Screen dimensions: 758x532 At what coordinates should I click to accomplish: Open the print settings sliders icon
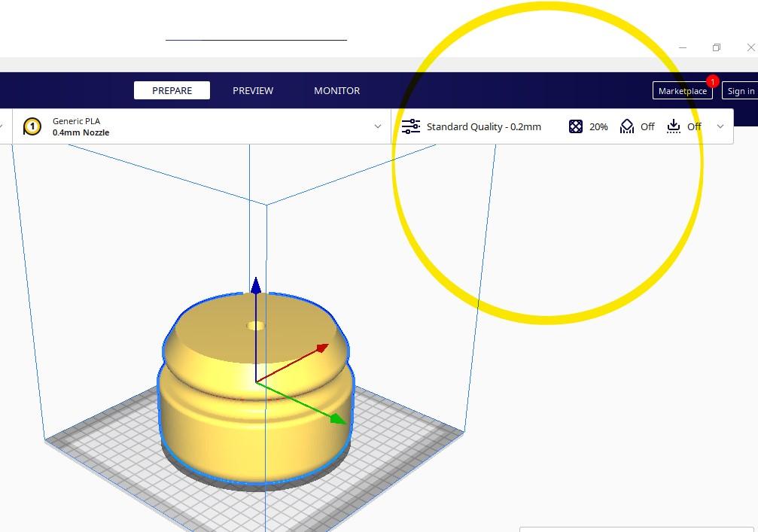click(x=411, y=126)
